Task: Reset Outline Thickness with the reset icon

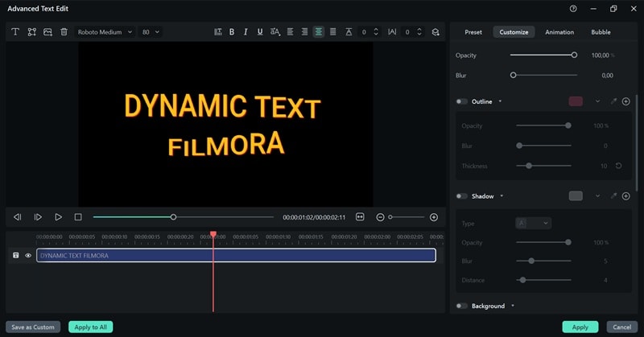Action: pyautogui.click(x=618, y=166)
